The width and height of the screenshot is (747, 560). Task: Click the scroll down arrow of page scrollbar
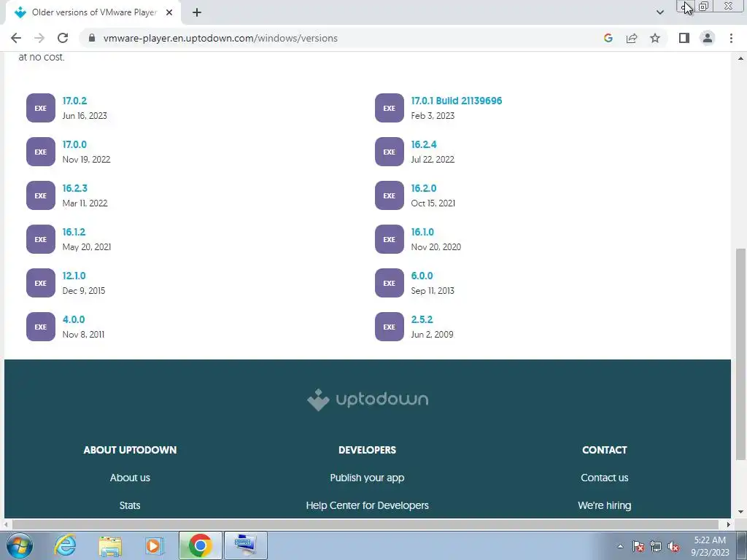741,513
